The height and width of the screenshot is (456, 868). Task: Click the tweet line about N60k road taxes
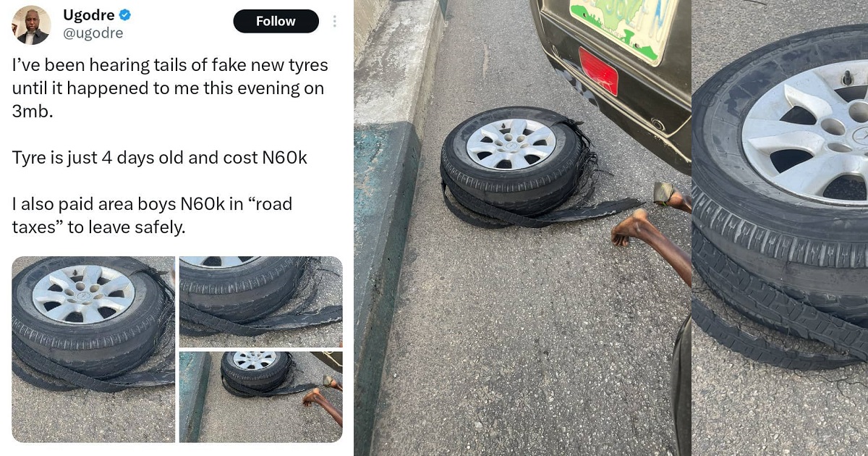pyautogui.click(x=152, y=216)
